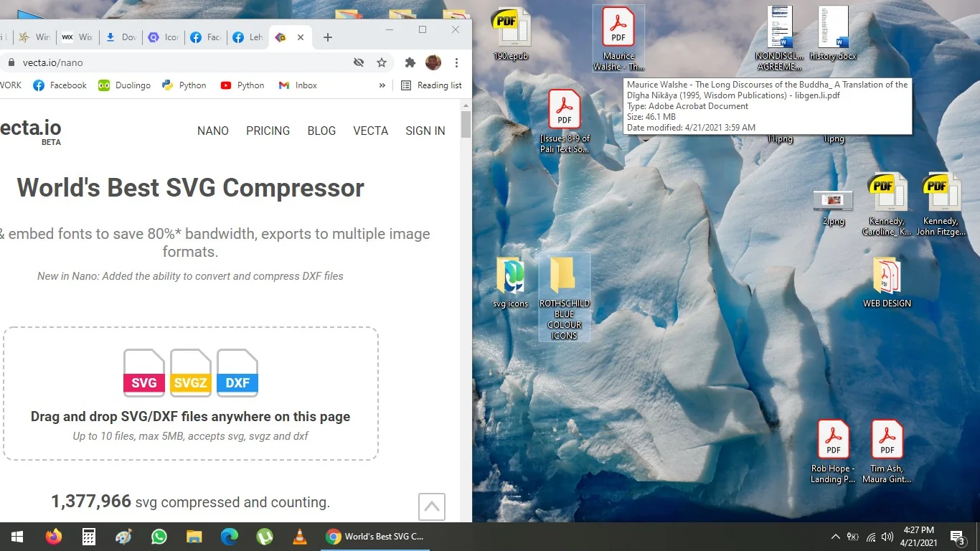Switch to the Icons tab with purple logo
Screen dimensions: 980x551
pyautogui.click(x=163, y=37)
